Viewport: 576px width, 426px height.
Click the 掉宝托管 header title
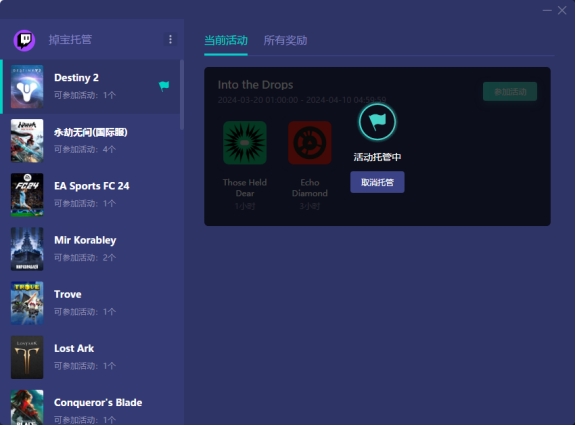point(70,40)
